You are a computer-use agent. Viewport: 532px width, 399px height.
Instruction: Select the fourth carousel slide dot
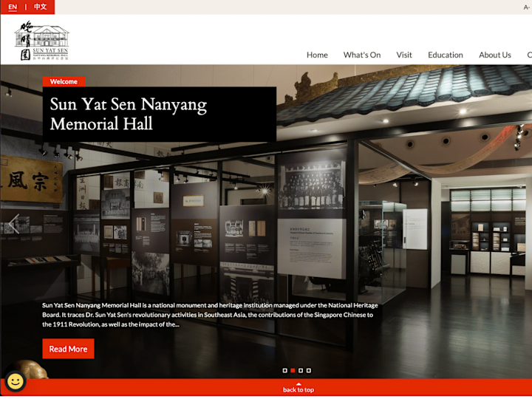coord(308,370)
